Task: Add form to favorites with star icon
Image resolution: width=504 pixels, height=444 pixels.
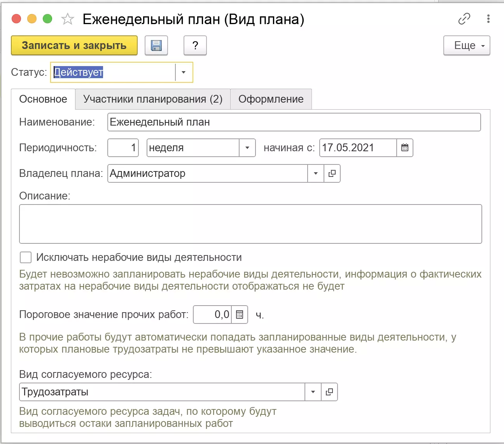Action: click(68, 19)
